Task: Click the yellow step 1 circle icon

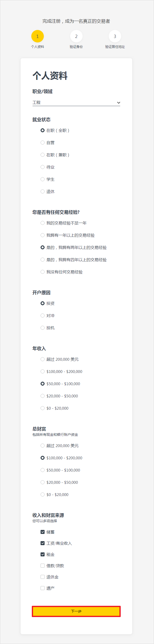Action: pos(37,36)
